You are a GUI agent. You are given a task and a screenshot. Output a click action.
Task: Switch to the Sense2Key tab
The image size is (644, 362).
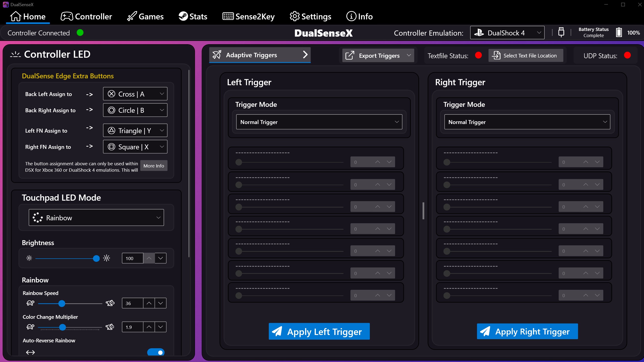(248, 16)
